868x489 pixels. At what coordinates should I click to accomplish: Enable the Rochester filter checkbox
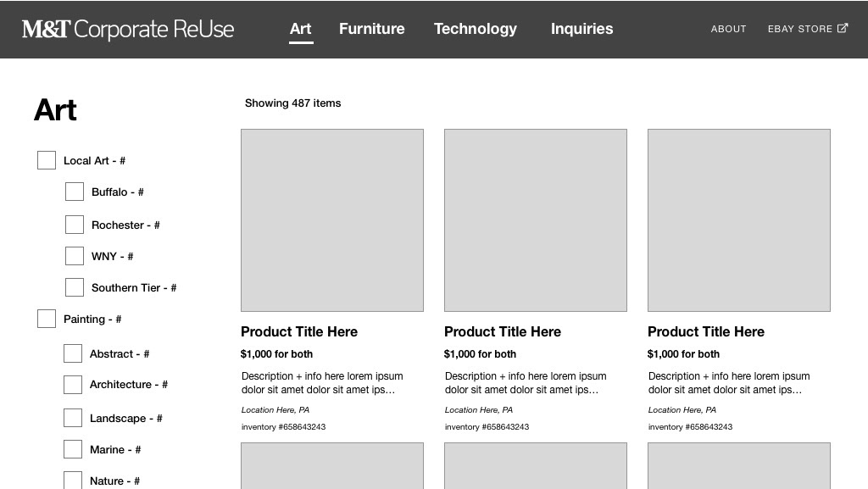click(x=75, y=225)
